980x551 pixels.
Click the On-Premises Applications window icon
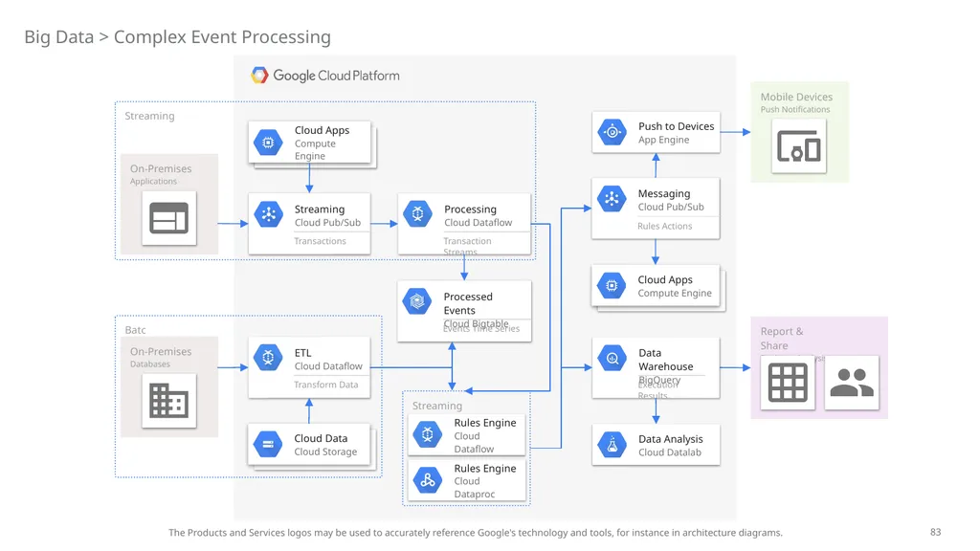pyautogui.click(x=168, y=218)
